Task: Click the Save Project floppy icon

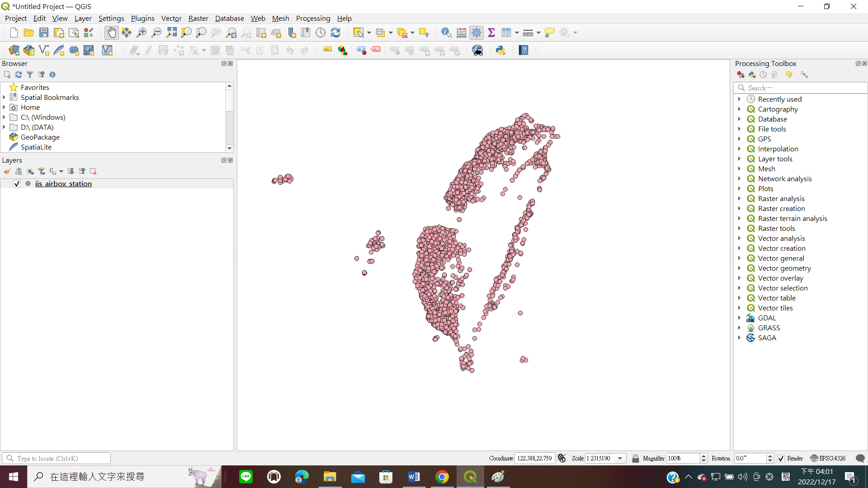Action: pos(44,33)
